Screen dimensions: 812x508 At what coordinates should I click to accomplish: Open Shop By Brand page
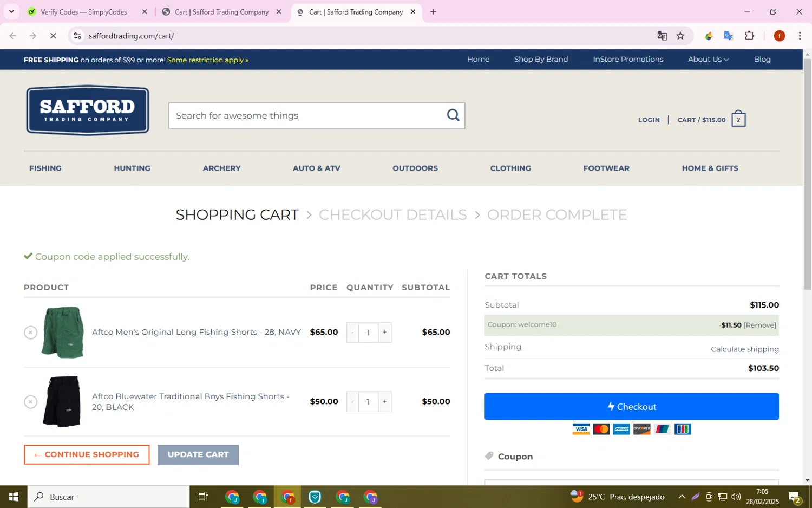point(541,59)
